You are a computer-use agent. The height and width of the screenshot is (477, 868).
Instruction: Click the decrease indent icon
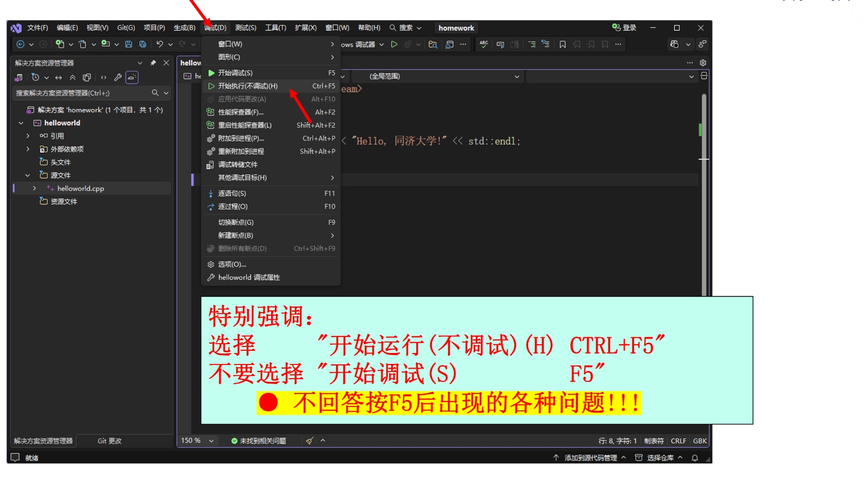coord(532,44)
